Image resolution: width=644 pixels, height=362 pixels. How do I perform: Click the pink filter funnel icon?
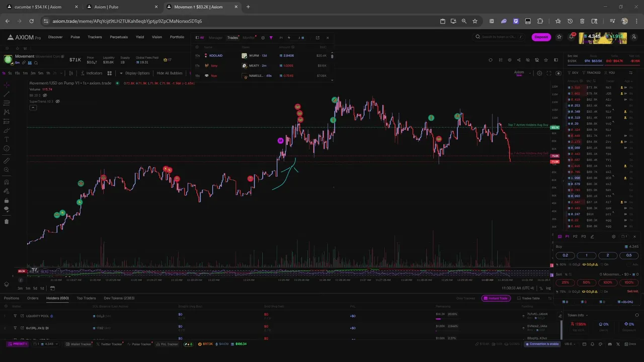point(271,38)
